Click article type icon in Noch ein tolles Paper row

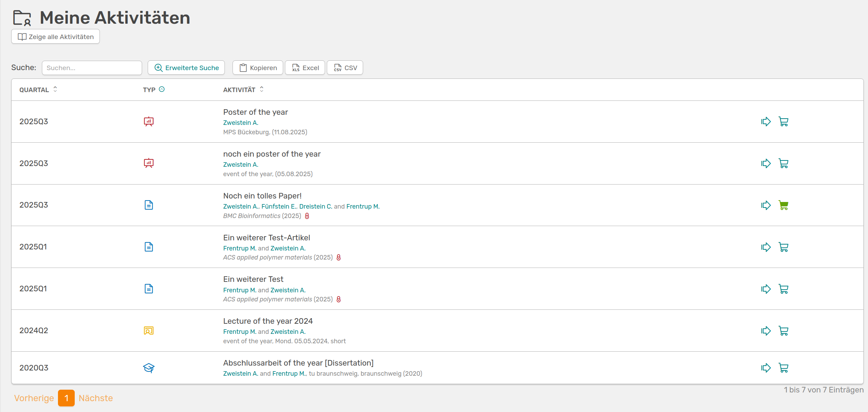(149, 205)
